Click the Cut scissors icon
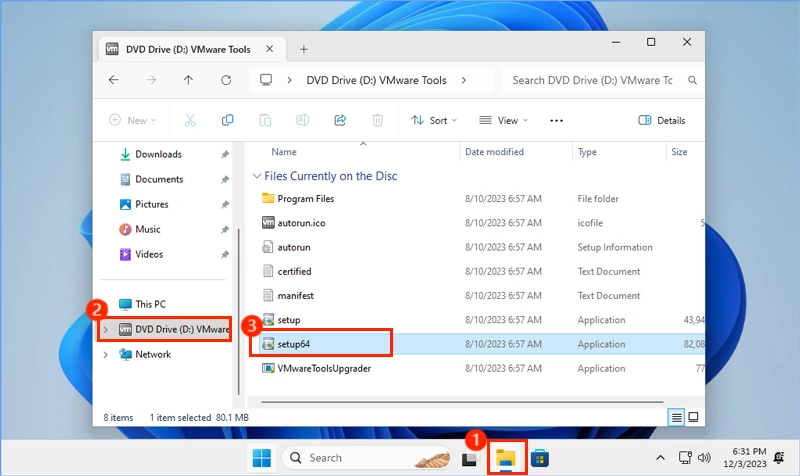 point(190,120)
